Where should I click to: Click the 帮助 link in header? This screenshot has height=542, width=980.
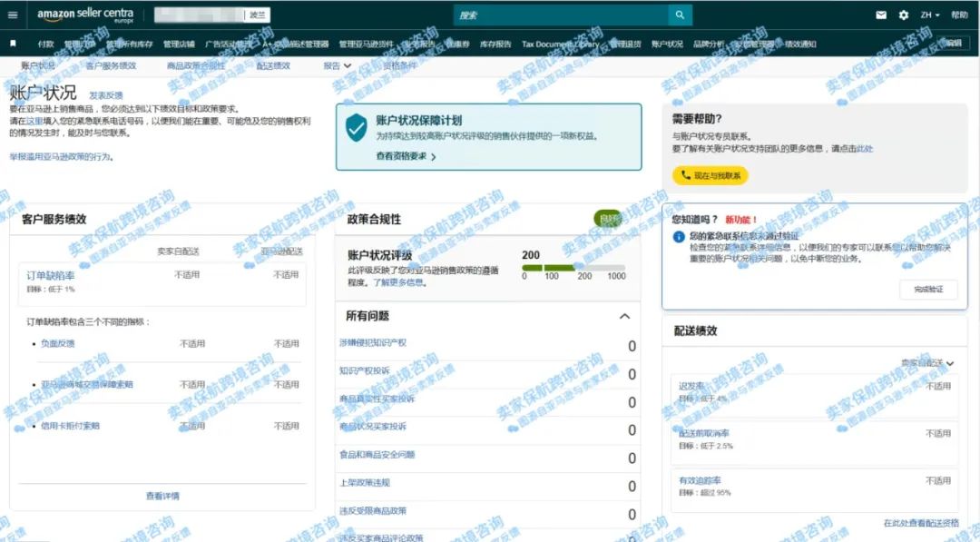959,15
